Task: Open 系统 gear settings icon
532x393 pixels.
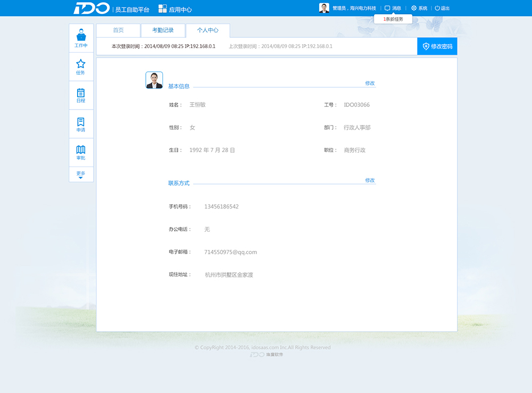Action: pyautogui.click(x=414, y=9)
